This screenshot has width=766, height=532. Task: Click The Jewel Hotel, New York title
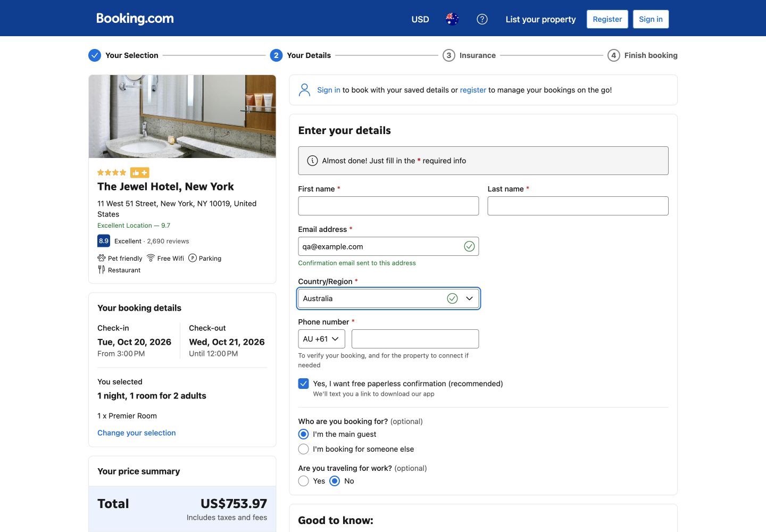click(165, 187)
